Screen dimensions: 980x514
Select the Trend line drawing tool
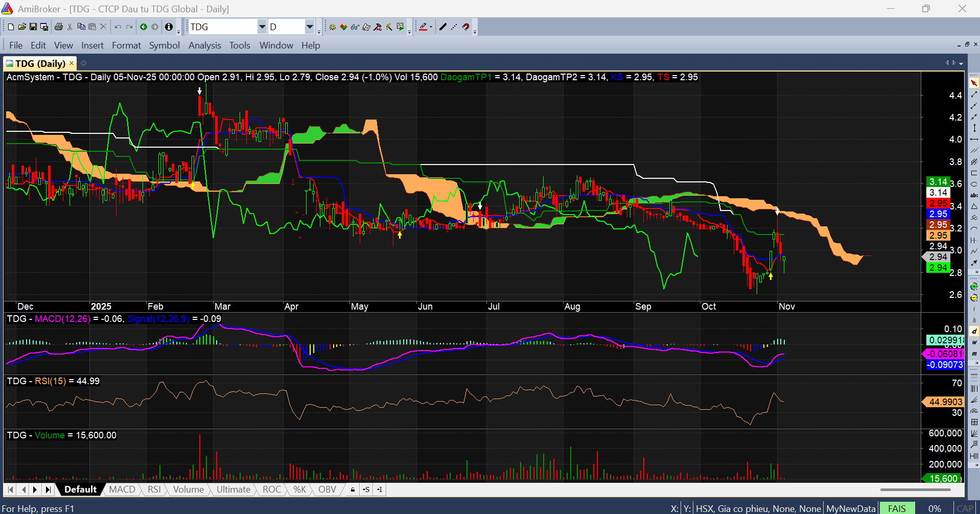pos(974,95)
